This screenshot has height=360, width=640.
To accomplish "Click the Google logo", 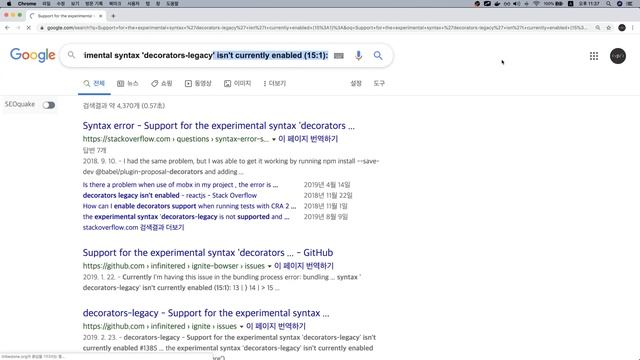I will [33, 55].
